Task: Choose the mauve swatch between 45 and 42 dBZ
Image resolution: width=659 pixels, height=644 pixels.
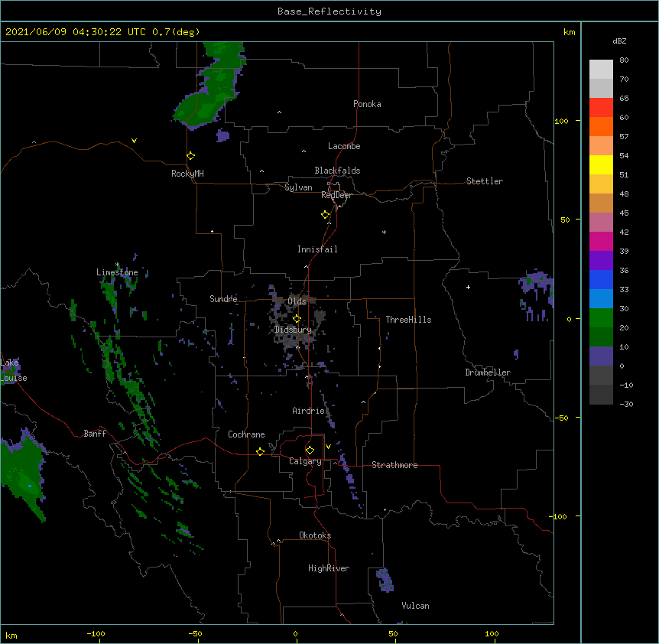Action: click(601, 223)
